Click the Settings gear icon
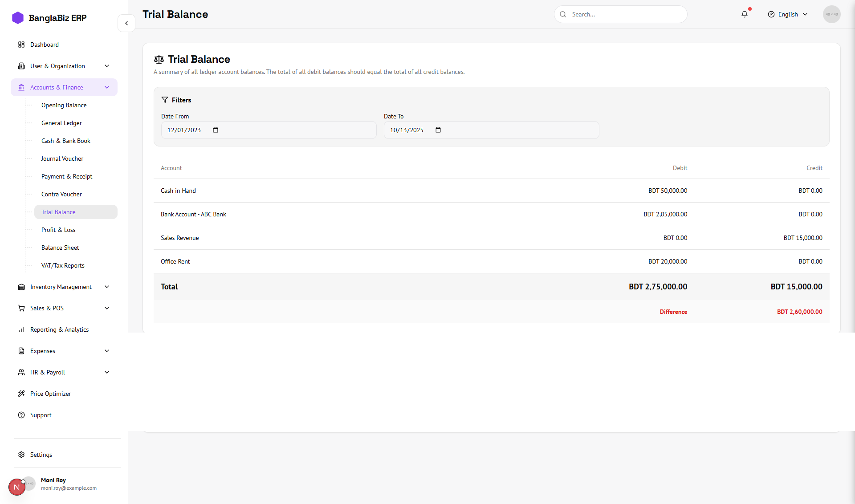 coord(21,455)
